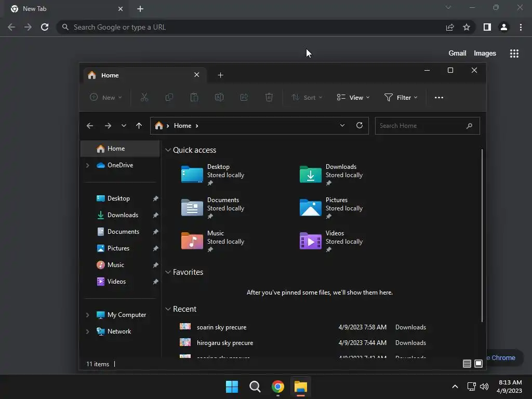Select Documents in the navigation pane
This screenshot has height=399, width=532.
pyautogui.click(x=120, y=232)
